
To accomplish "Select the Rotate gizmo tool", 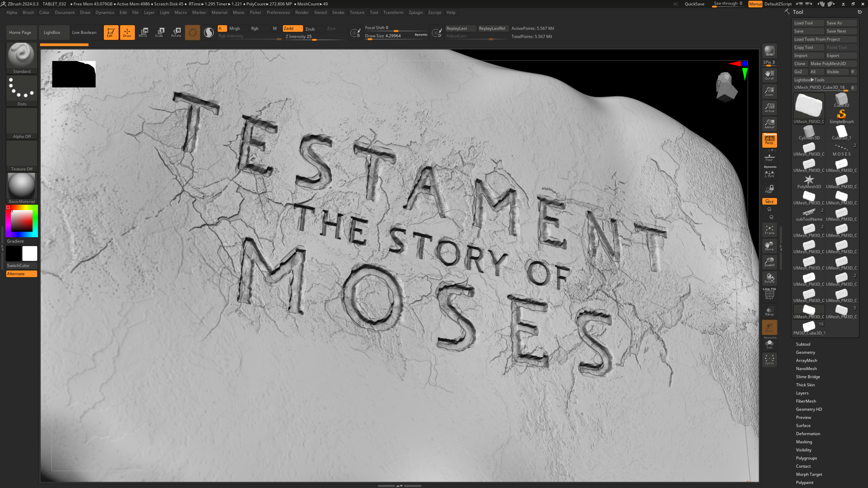I will coord(176,32).
